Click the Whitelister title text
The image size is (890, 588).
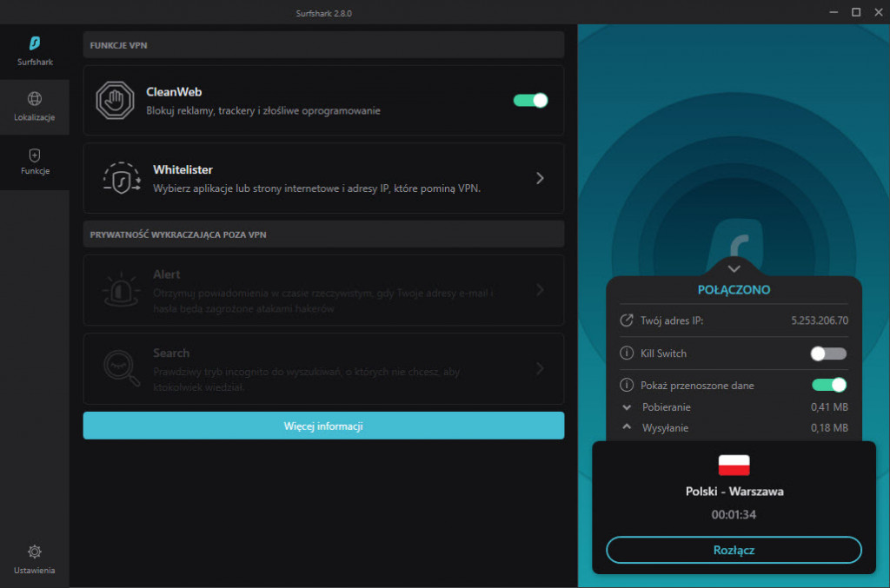click(183, 169)
